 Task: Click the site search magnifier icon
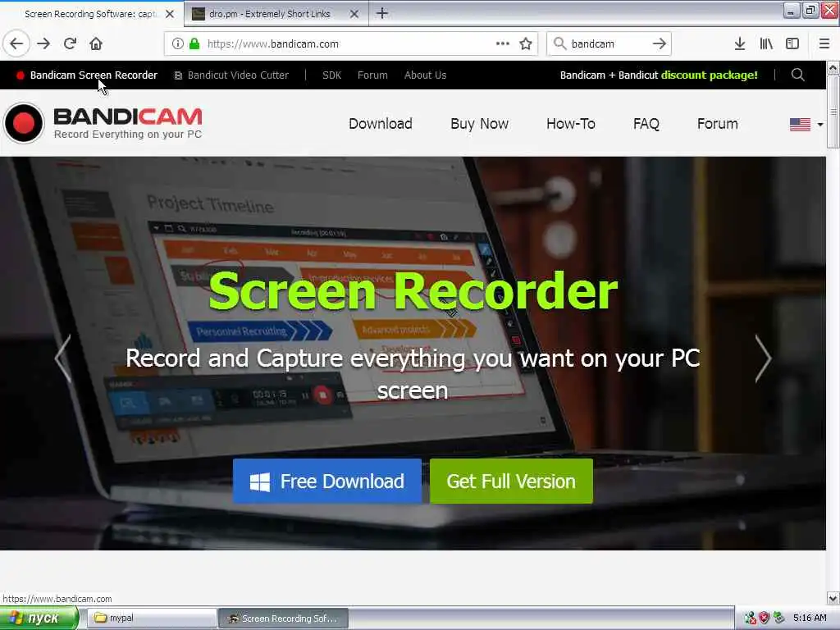[x=797, y=75]
